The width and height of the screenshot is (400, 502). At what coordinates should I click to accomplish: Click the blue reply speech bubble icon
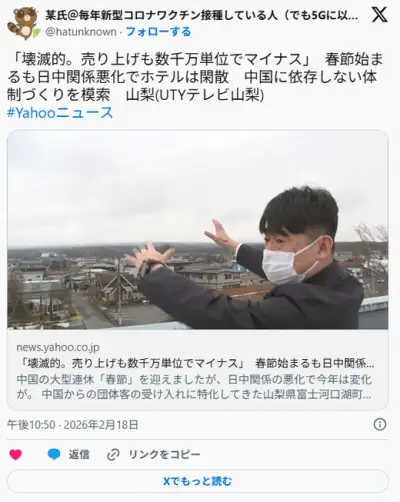54,454
